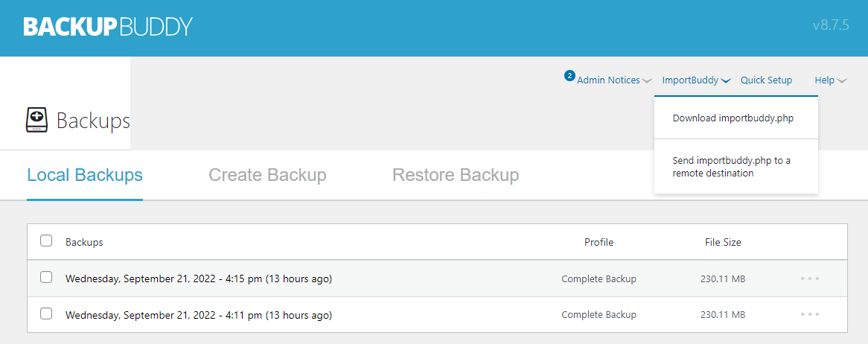This screenshot has height=344, width=868.
Task: Click 230.11 MB in the 4:15 pm row
Action: point(723,279)
